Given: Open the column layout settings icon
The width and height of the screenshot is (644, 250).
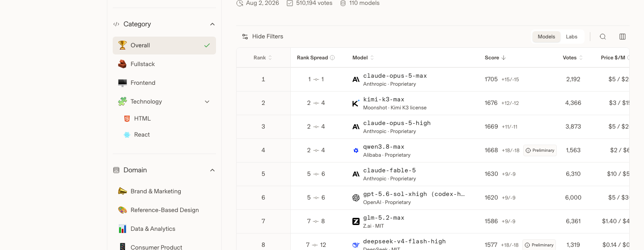Looking at the screenshot, I should click(x=623, y=37).
